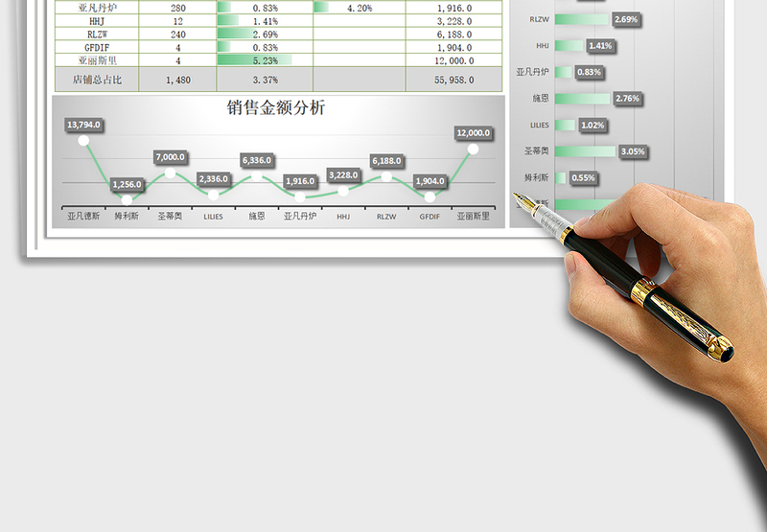This screenshot has width=767, height=532.
Task: Click the 0.55% label in bar chart
Action: [583, 178]
